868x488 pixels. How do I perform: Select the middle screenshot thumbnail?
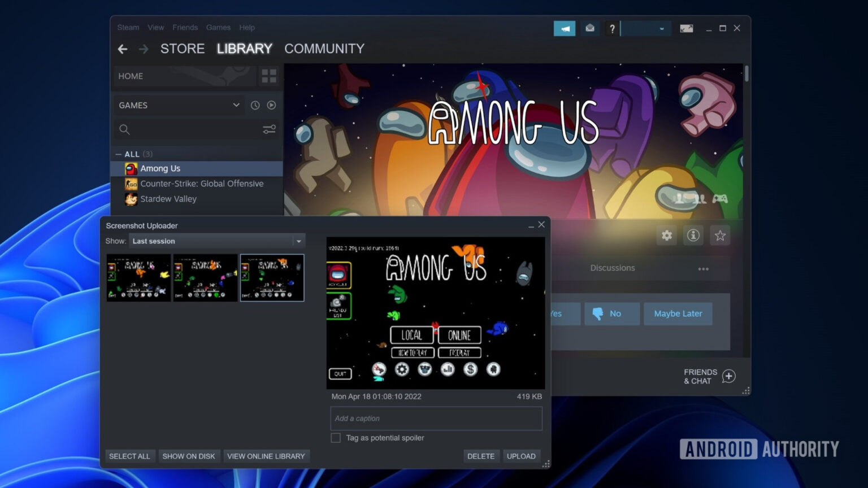tap(206, 277)
